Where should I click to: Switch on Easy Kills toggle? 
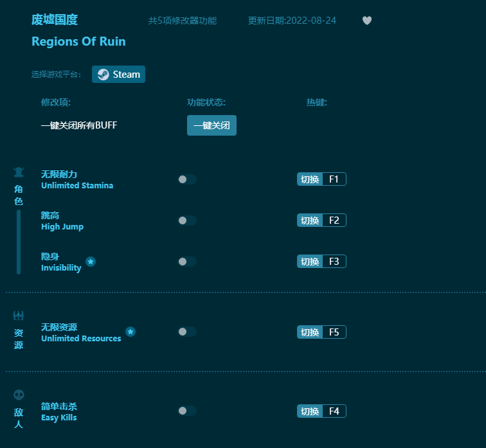click(x=187, y=411)
